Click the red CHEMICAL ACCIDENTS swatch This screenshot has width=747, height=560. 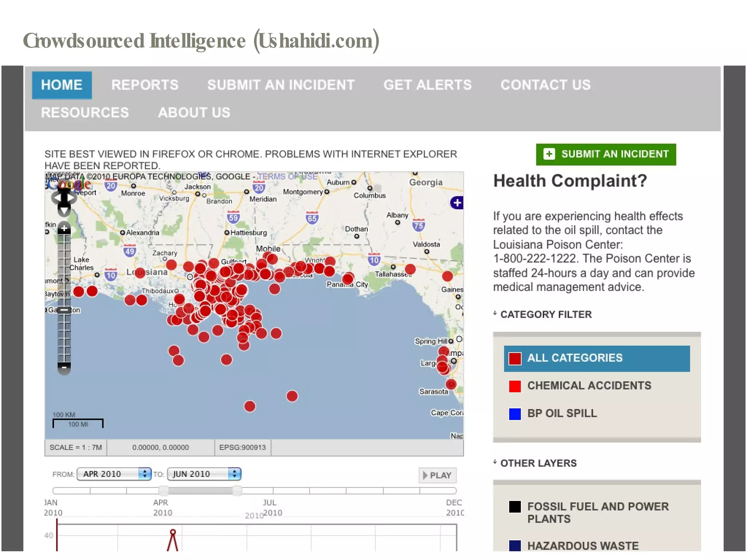[x=515, y=386]
